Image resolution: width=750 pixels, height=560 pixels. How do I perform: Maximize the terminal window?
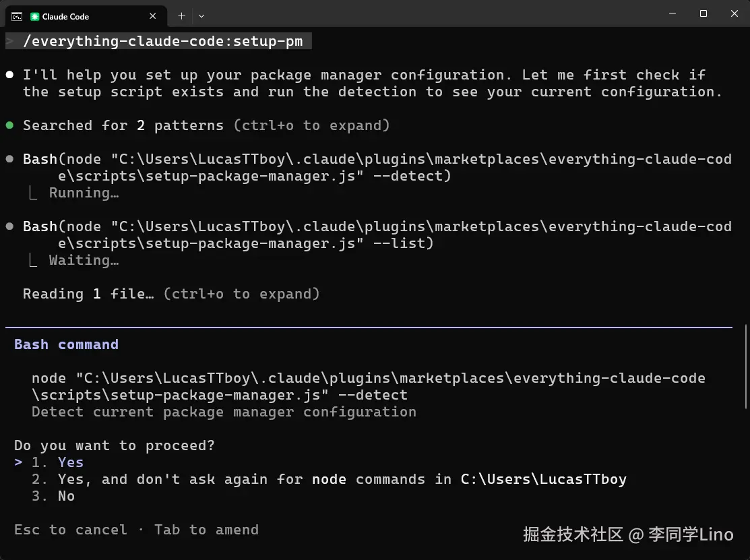coord(703,13)
